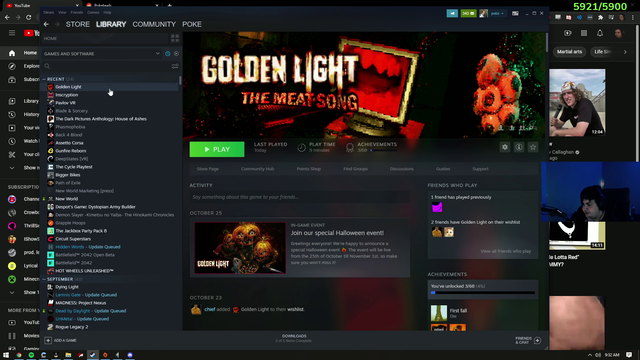Open the Halloween event news thumbnail
Screen dimensions: 640x360
[x=240, y=248]
